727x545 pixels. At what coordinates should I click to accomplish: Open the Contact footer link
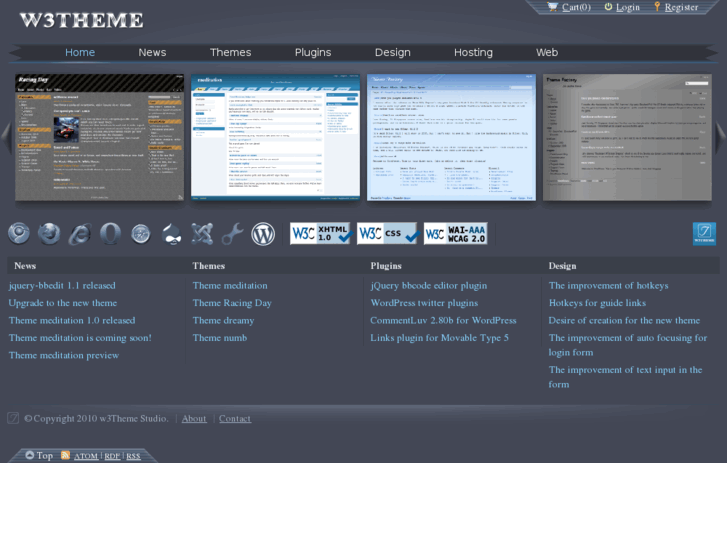[235, 418]
